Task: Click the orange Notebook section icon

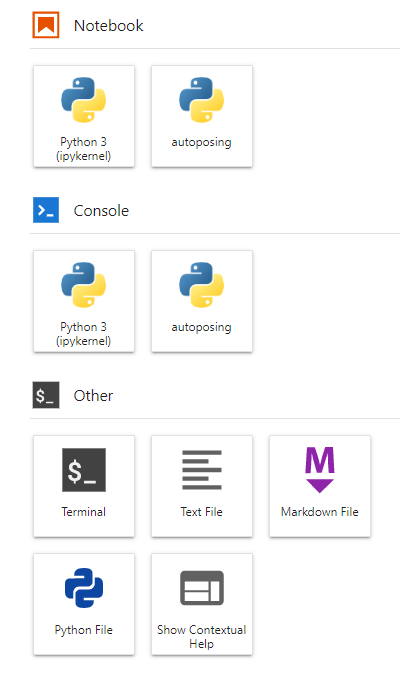Action: coord(46,25)
